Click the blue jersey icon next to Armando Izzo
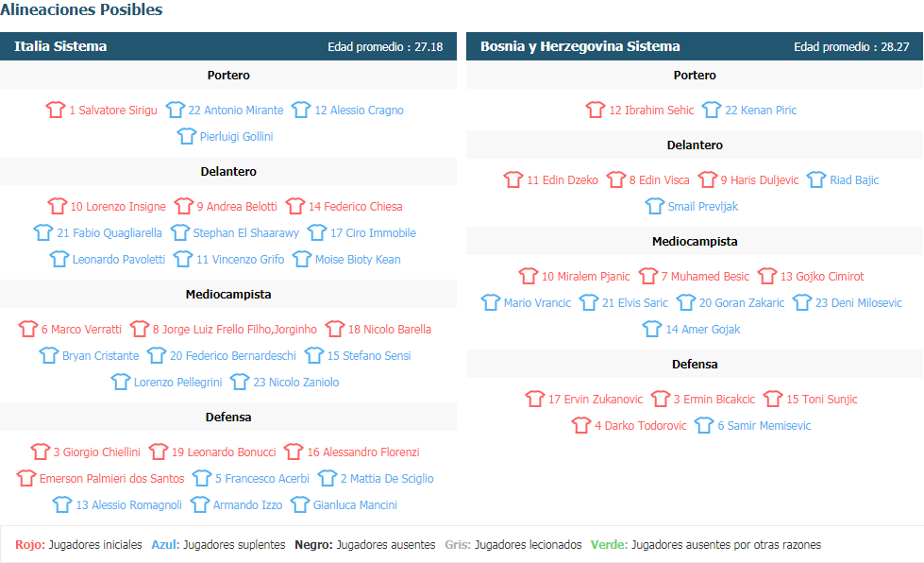The image size is (924, 563). [x=200, y=504]
